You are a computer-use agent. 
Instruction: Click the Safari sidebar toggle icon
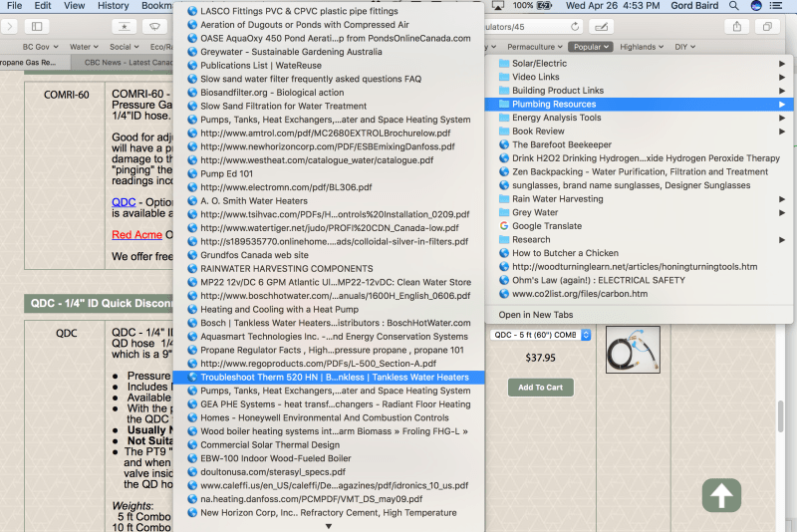point(37,26)
